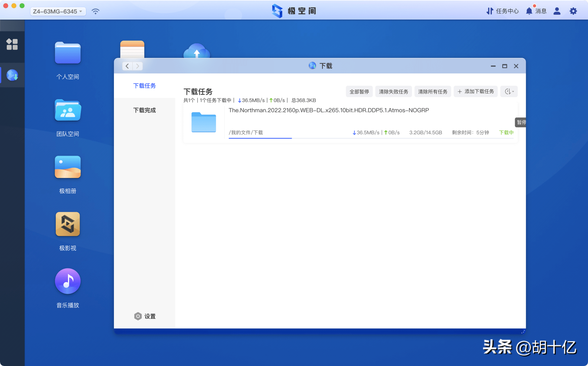Click 添加下载任务 to add download

(476, 91)
